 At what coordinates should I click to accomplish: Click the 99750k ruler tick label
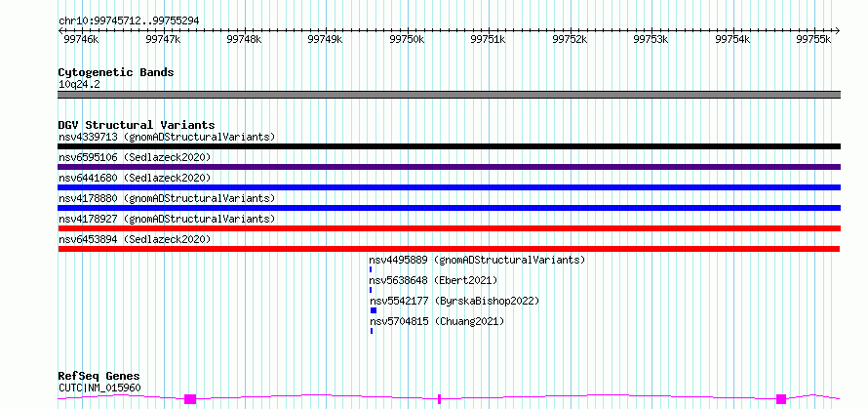point(407,39)
